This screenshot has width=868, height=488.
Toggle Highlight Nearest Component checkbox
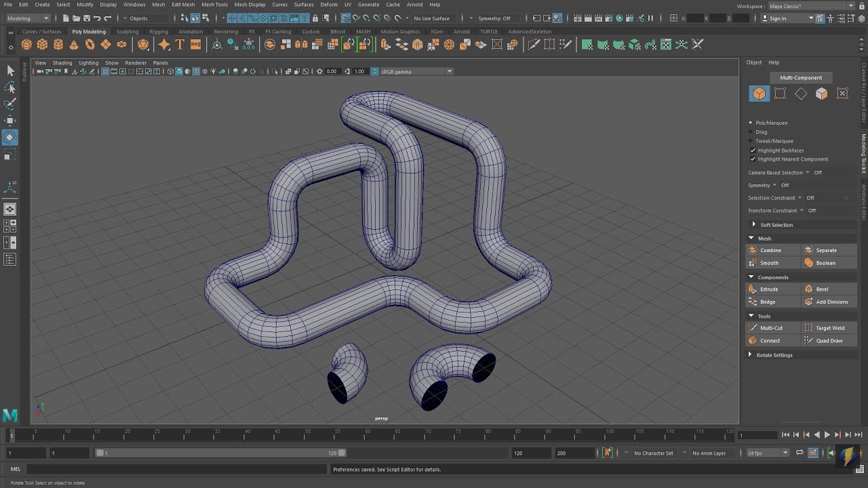click(x=753, y=159)
